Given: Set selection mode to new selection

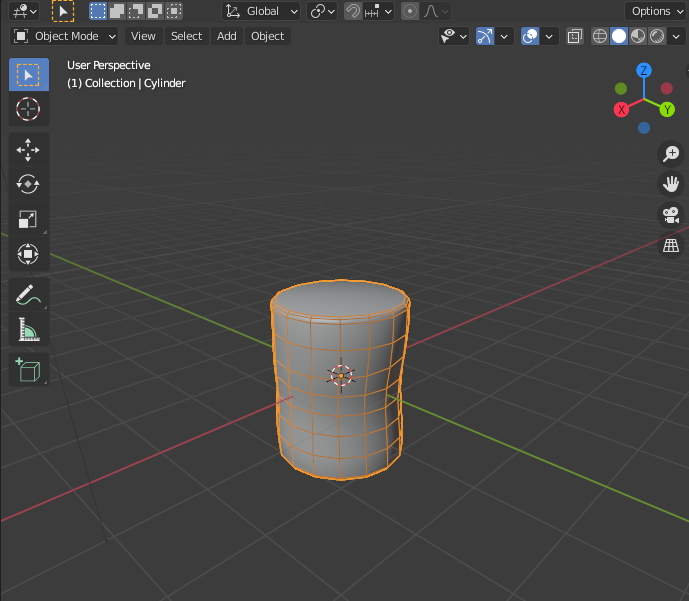Looking at the screenshot, I should [98, 11].
